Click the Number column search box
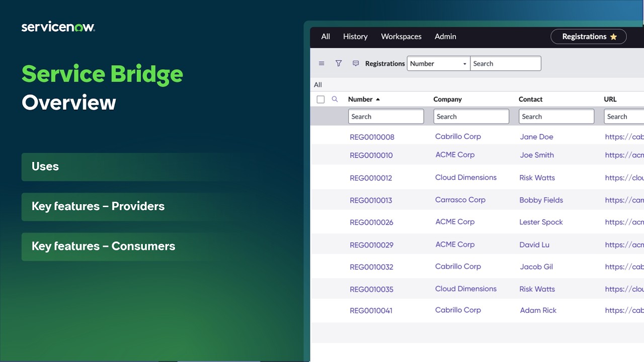 click(386, 117)
